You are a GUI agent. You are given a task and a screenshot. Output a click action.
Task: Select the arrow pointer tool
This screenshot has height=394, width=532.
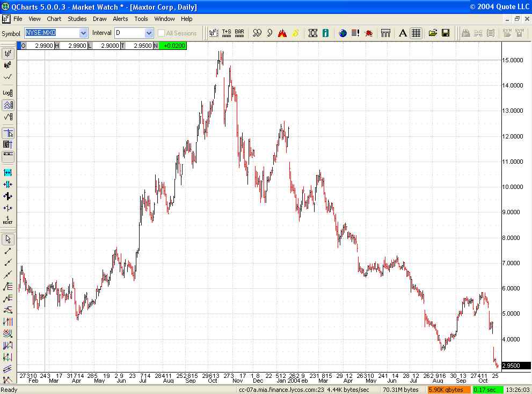tap(8, 239)
